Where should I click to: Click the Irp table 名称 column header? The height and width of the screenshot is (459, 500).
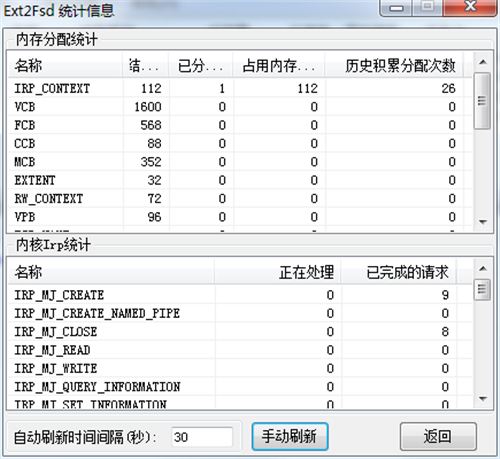click(x=111, y=272)
